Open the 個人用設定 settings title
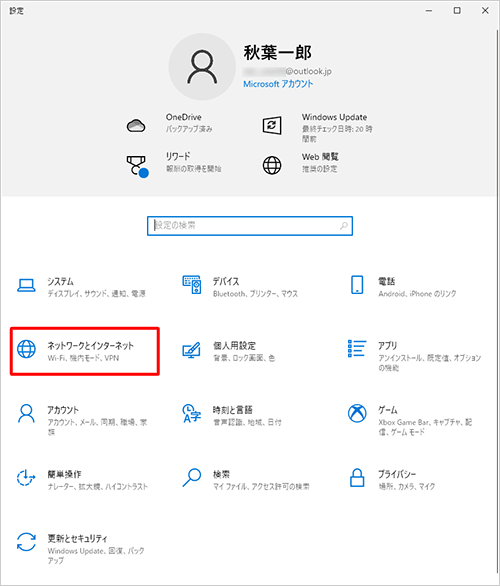This screenshot has height=586, width=500. (x=234, y=346)
